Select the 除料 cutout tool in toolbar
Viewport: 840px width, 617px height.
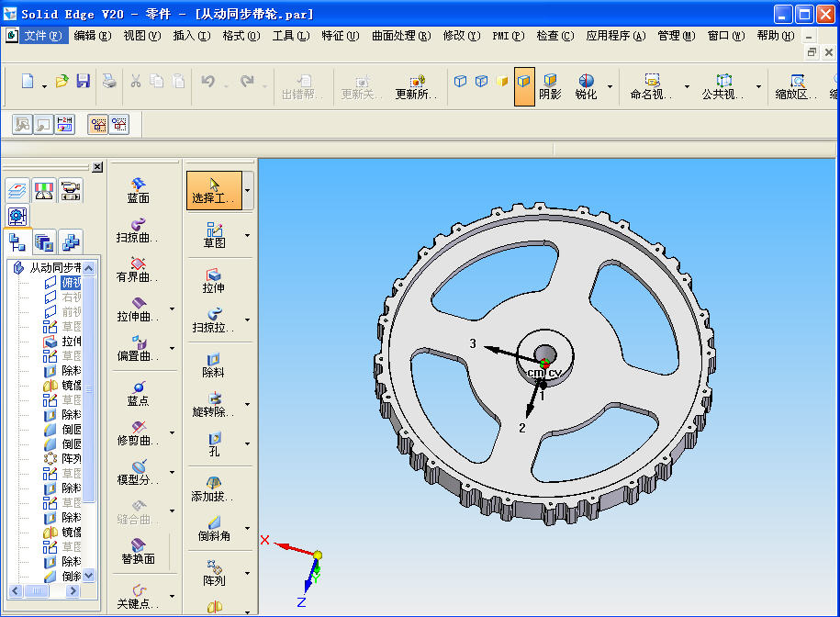[214, 365]
